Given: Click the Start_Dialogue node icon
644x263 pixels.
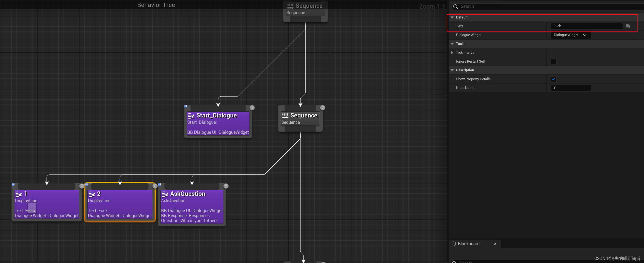Looking at the screenshot, I should pos(190,115).
